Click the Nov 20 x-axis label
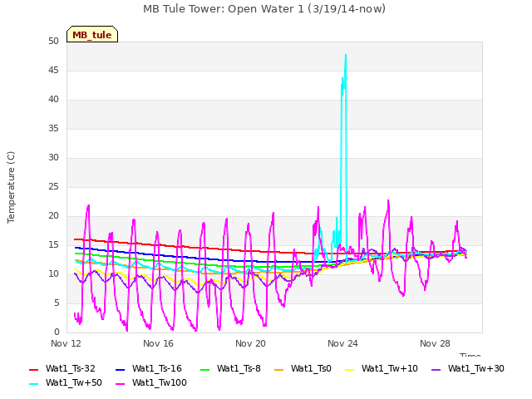This screenshot has height=399, width=532. point(250,343)
